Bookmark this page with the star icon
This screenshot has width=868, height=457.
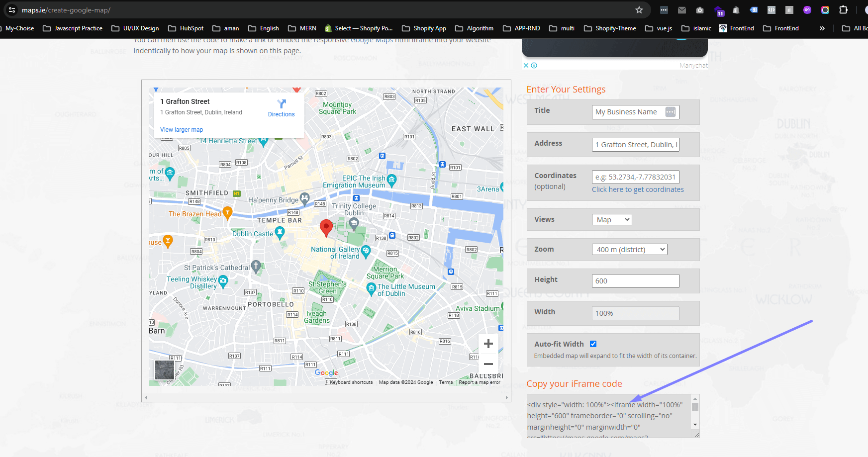click(639, 10)
